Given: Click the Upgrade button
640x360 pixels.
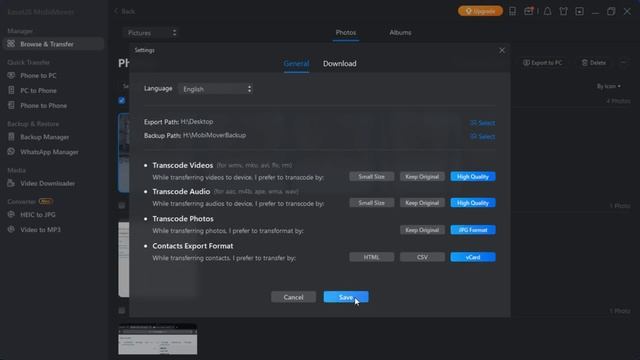Looking at the screenshot, I should tap(480, 11).
